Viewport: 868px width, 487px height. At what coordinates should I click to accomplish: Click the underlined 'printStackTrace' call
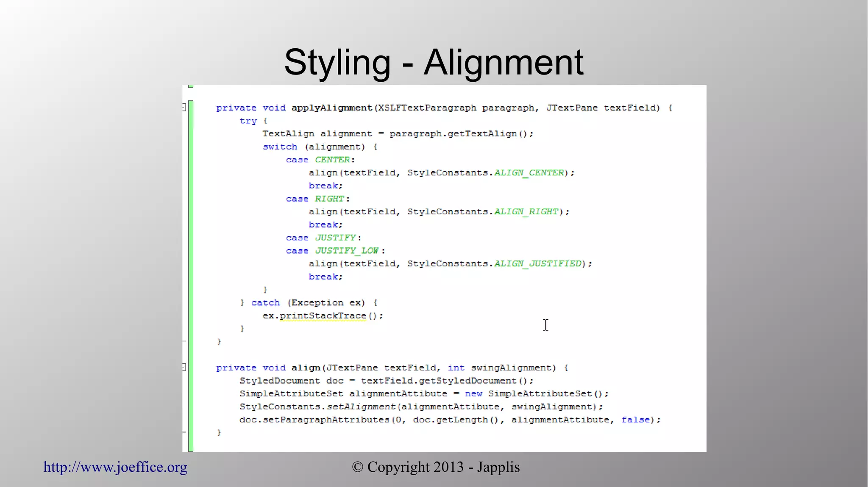(323, 316)
